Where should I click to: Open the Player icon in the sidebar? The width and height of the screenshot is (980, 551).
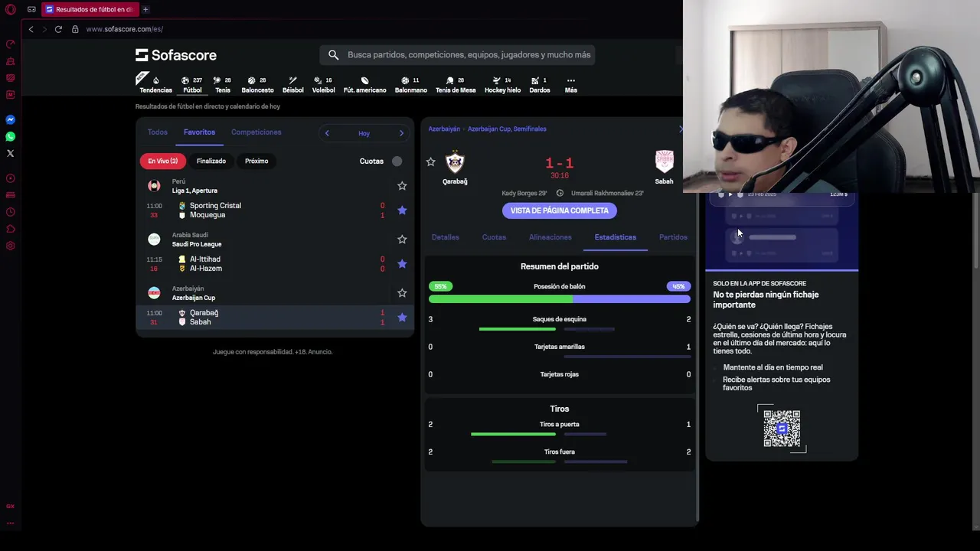click(10, 178)
